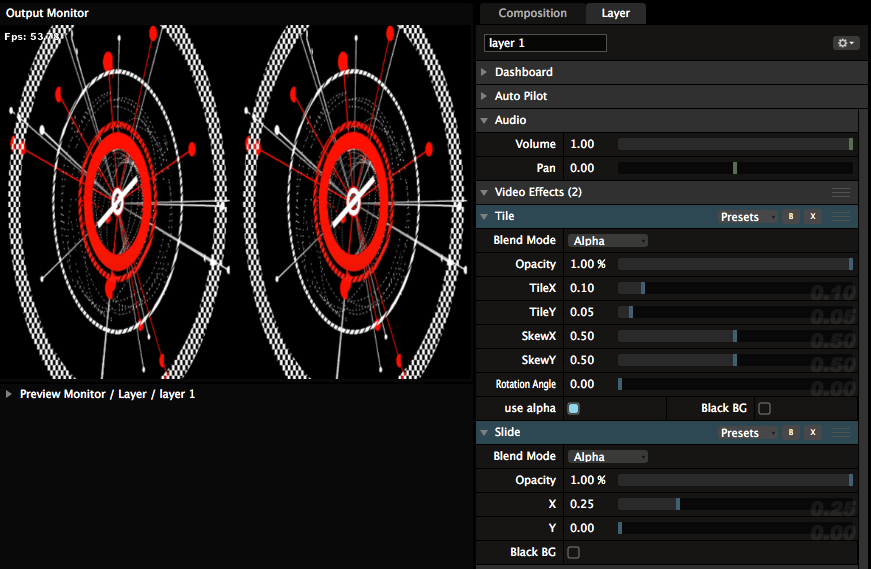Enable Black BG in Tile effect

[x=764, y=408]
